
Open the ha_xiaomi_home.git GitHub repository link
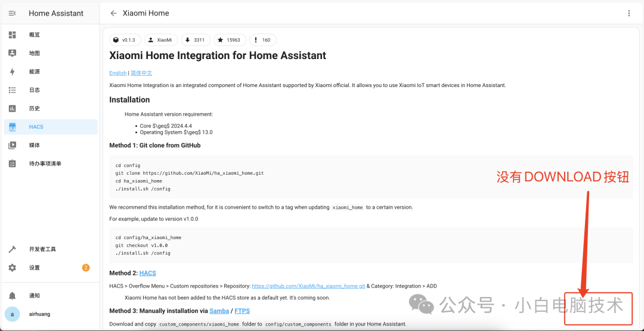(x=308, y=286)
